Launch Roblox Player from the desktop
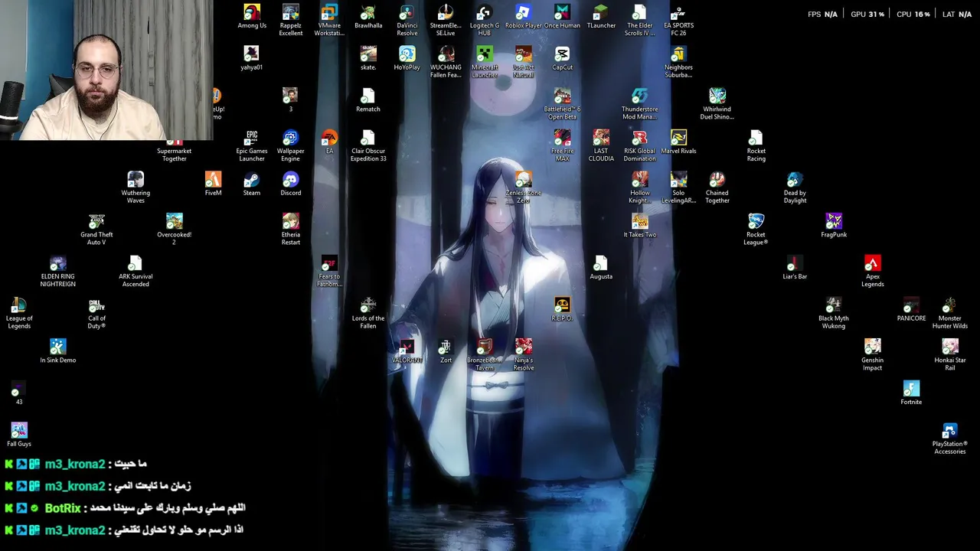Screen dimensions: 980x551 coord(523,18)
